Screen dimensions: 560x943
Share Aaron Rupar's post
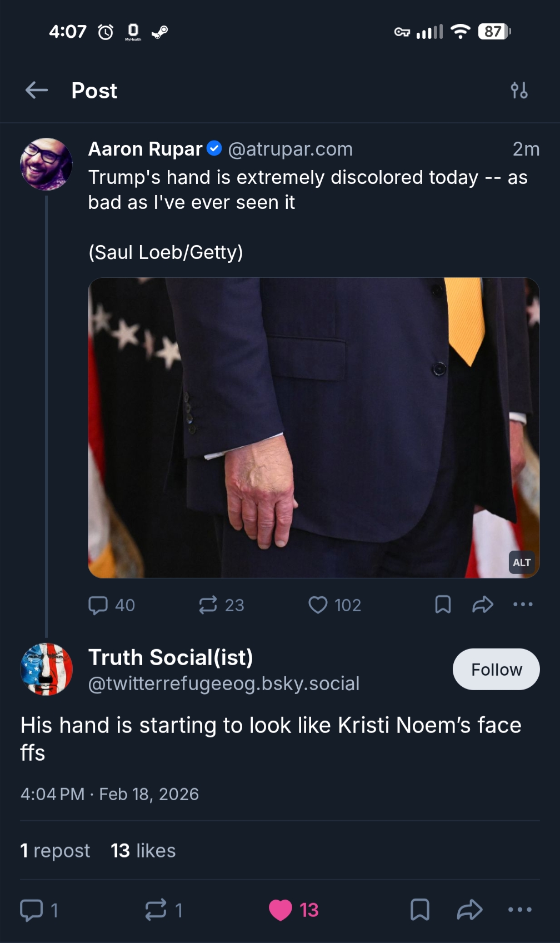(483, 605)
